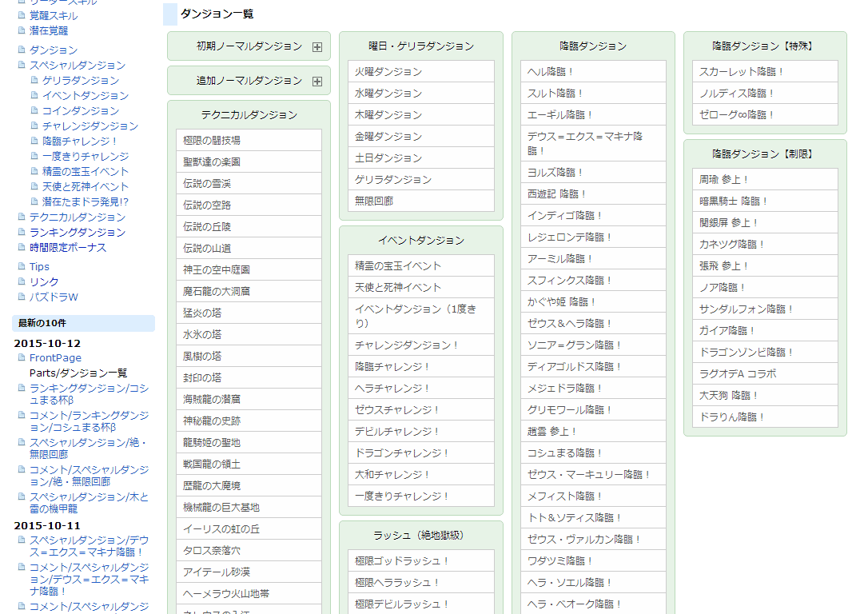Select 一度きりチャレンジ in the sidebar menu
Screen dimensions: 868x614
click(85, 156)
